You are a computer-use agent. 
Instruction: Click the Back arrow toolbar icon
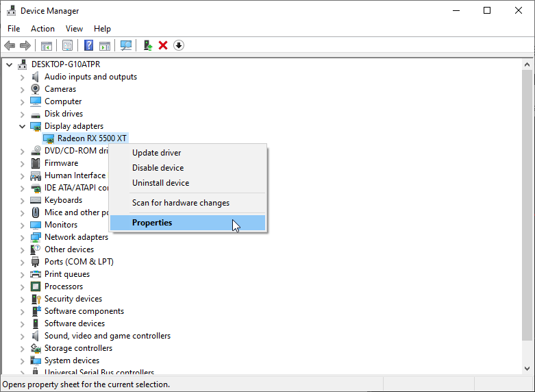tap(10, 45)
